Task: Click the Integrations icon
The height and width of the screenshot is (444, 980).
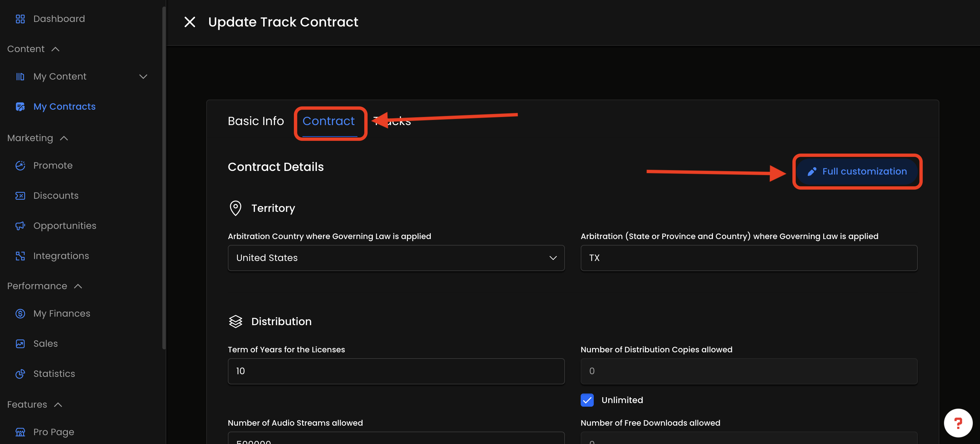Action: (x=20, y=256)
